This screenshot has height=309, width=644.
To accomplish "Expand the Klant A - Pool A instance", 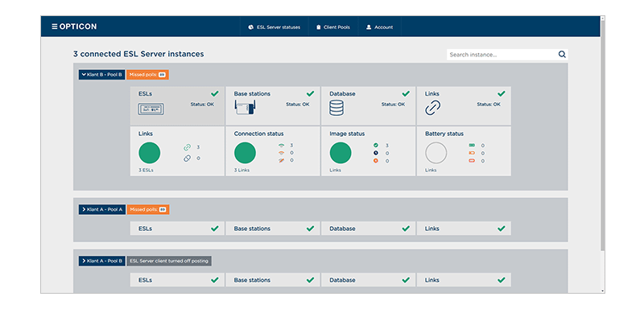I will pos(102,210).
